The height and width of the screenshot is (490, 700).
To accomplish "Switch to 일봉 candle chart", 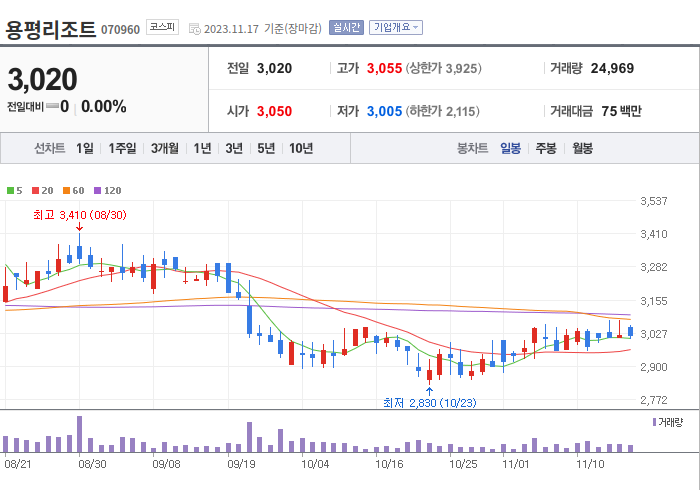I will tap(510, 148).
